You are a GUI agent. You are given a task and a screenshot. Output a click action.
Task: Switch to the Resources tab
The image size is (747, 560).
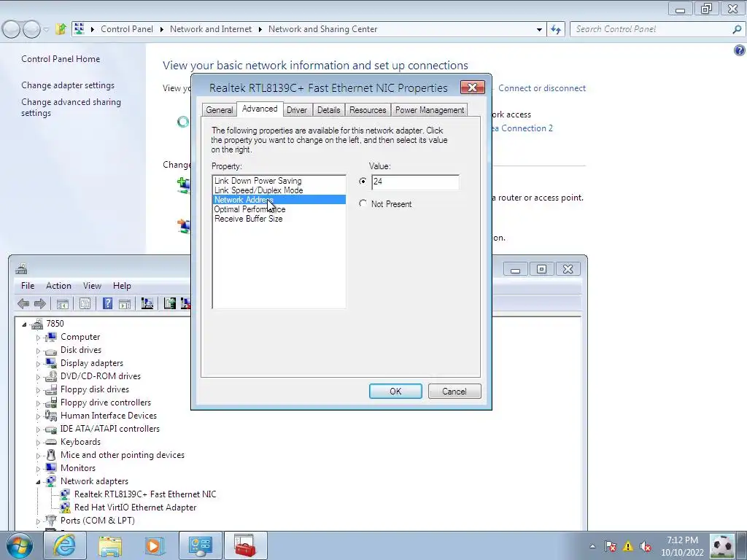coord(368,110)
